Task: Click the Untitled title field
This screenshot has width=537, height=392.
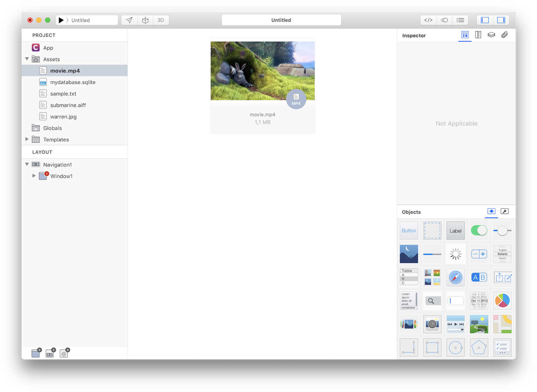Action: (x=281, y=20)
